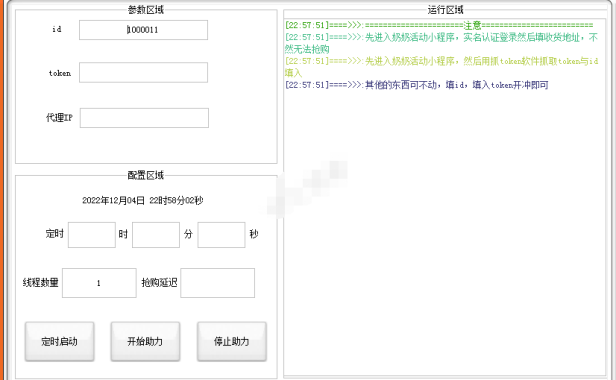Image resolution: width=616 pixels, height=380 pixels.
Task: Click the 线程数量 label
Action: click(x=40, y=283)
